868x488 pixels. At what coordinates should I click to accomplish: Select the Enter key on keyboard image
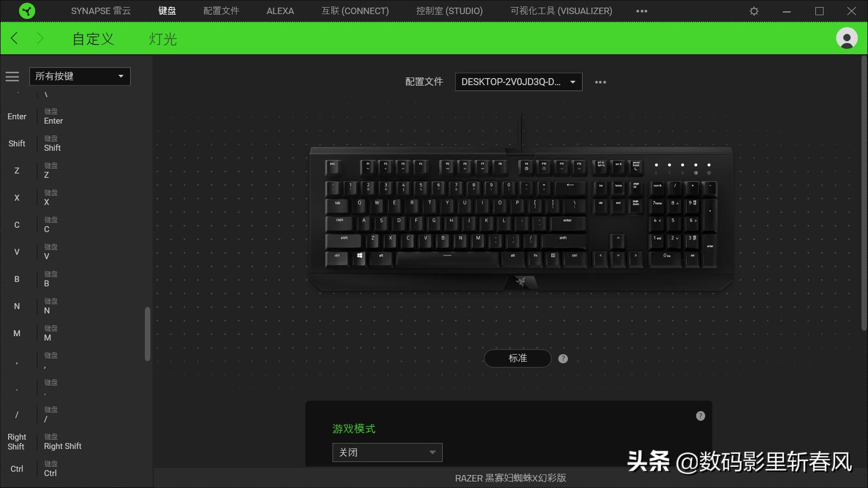point(567,223)
